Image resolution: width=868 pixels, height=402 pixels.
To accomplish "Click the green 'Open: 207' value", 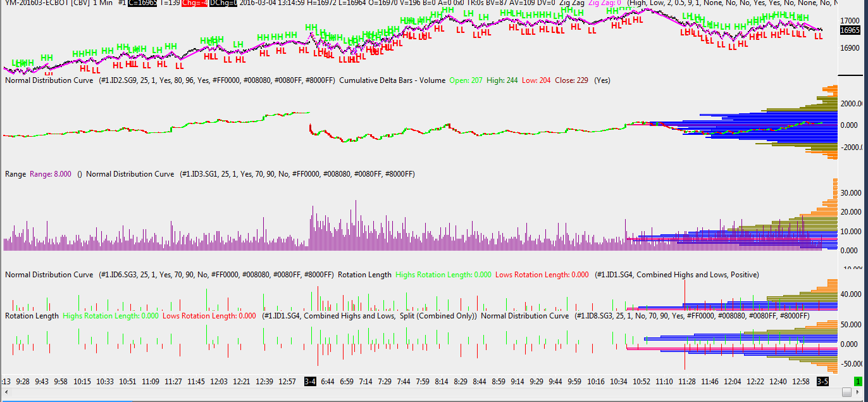I will [465, 80].
